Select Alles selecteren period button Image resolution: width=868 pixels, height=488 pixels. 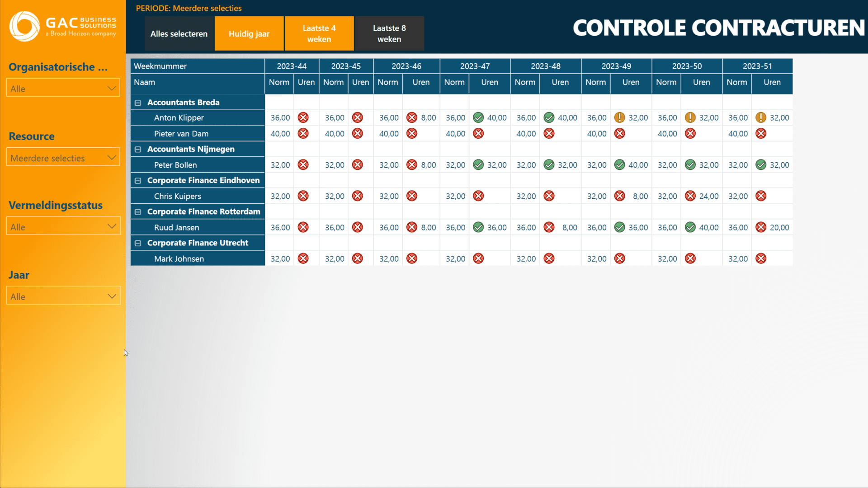[x=179, y=33]
